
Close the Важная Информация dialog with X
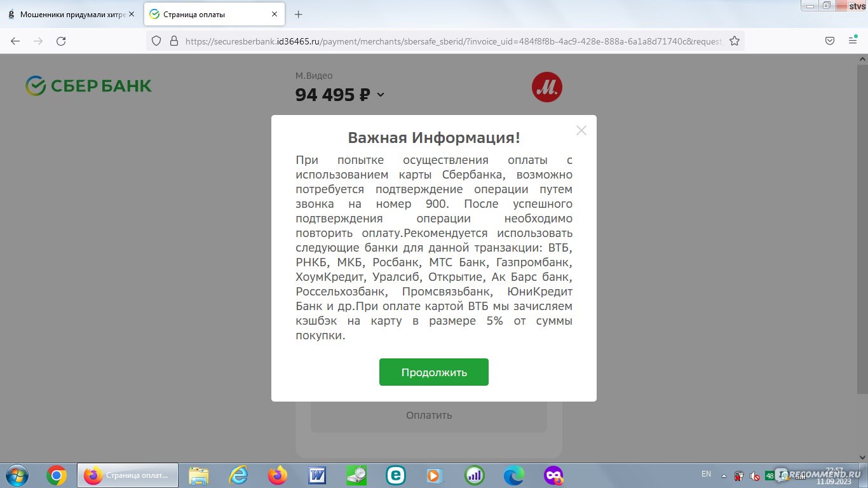[x=581, y=130]
